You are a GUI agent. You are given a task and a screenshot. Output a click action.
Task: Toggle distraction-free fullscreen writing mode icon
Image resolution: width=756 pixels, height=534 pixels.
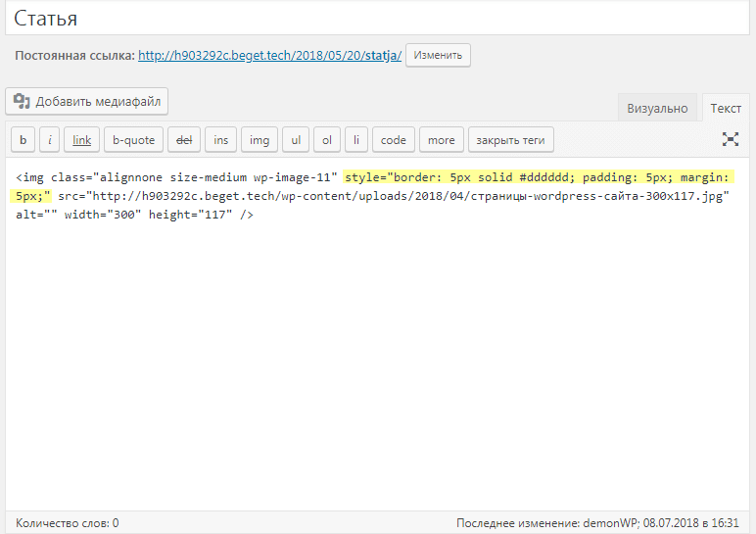click(x=731, y=139)
